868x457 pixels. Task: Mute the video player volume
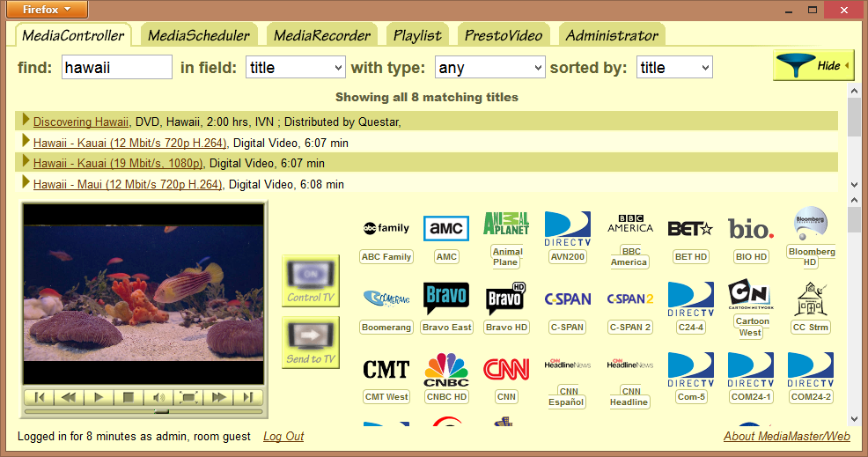(x=158, y=397)
